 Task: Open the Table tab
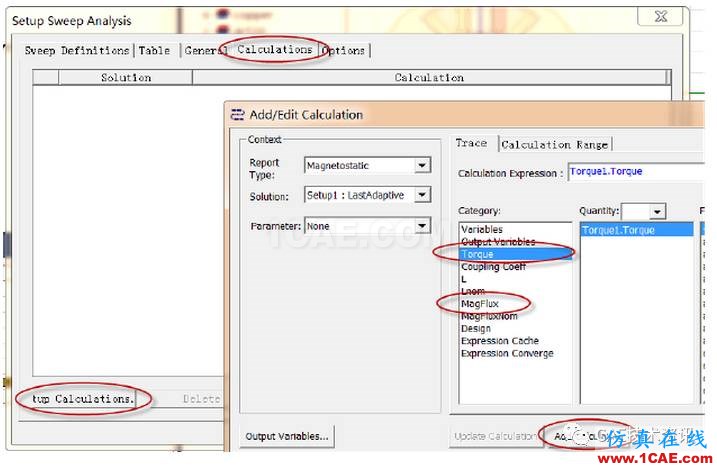155,50
